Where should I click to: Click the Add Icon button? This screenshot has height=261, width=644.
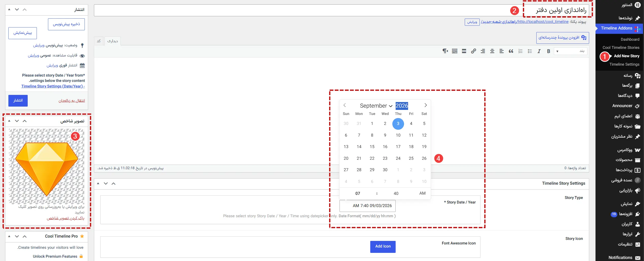coord(383,246)
